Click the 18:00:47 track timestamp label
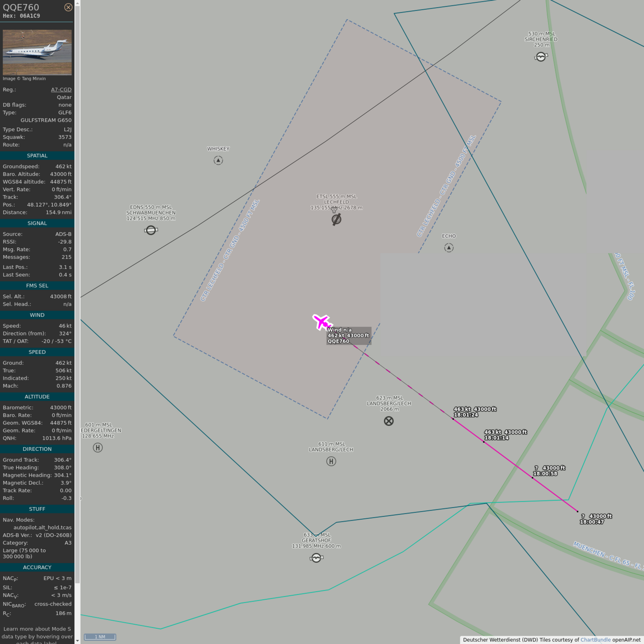The image size is (644, 644). [592, 522]
